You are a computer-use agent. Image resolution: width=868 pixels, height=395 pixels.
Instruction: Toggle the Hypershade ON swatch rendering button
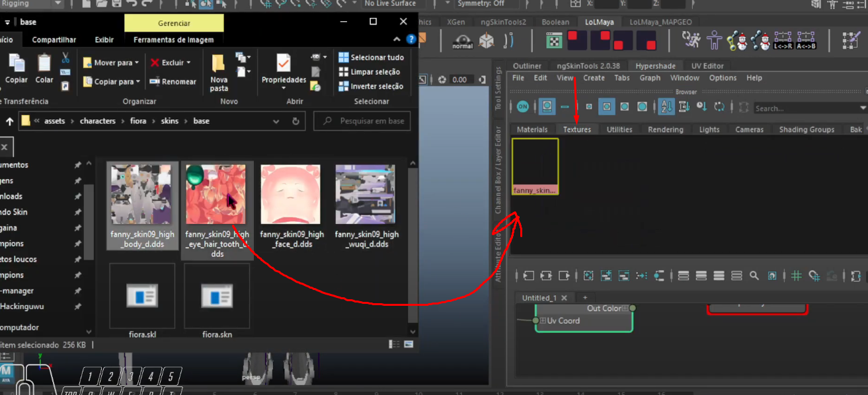click(x=523, y=106)
